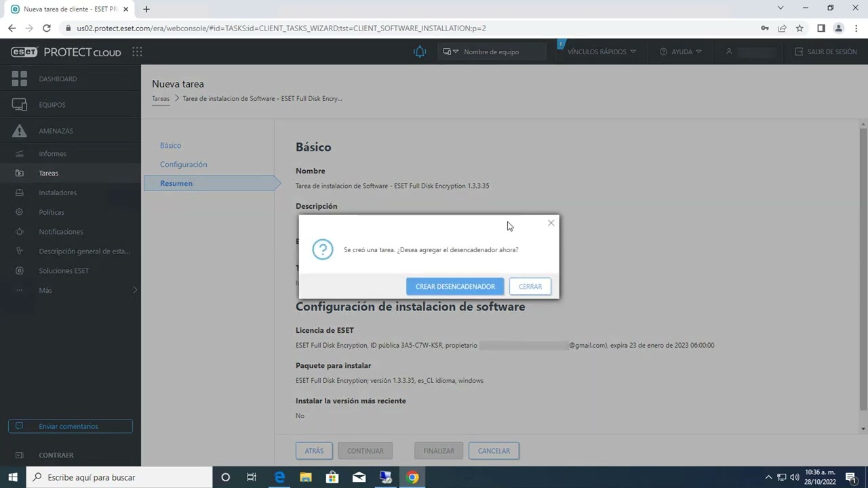Click the share page icon in address bar
This screenshot has height=488, width=868.
click(x=783, y=28)
